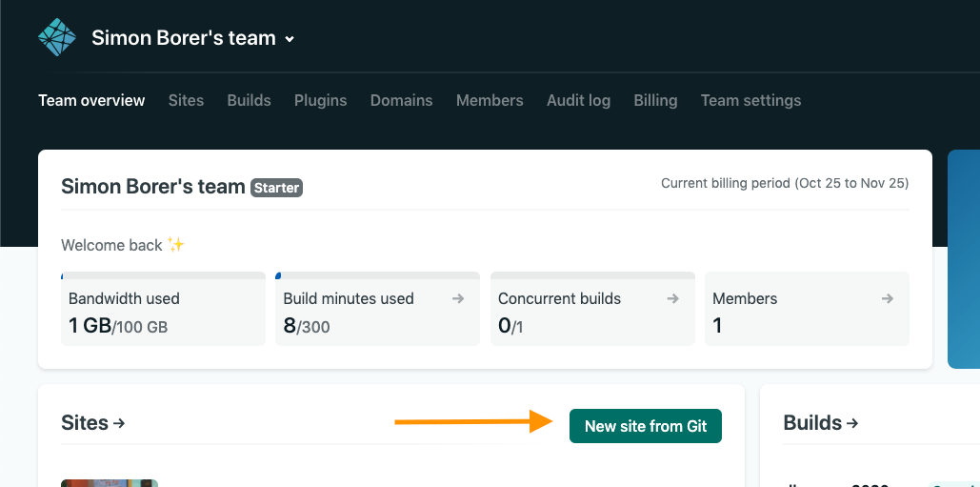Click the Build minutes used arrow icon

[x=458, y=298]
